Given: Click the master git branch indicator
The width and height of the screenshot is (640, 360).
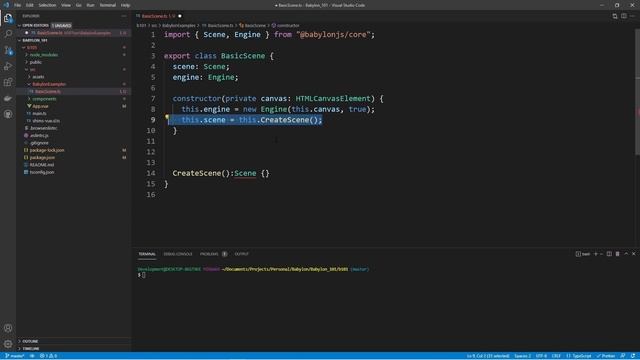Looking at the screenshot, I should 14,356.
